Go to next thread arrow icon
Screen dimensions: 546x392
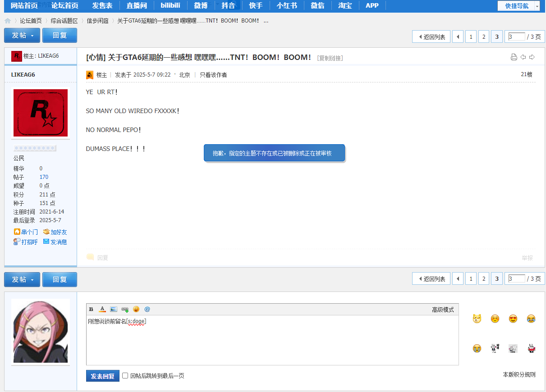point(532,57)
